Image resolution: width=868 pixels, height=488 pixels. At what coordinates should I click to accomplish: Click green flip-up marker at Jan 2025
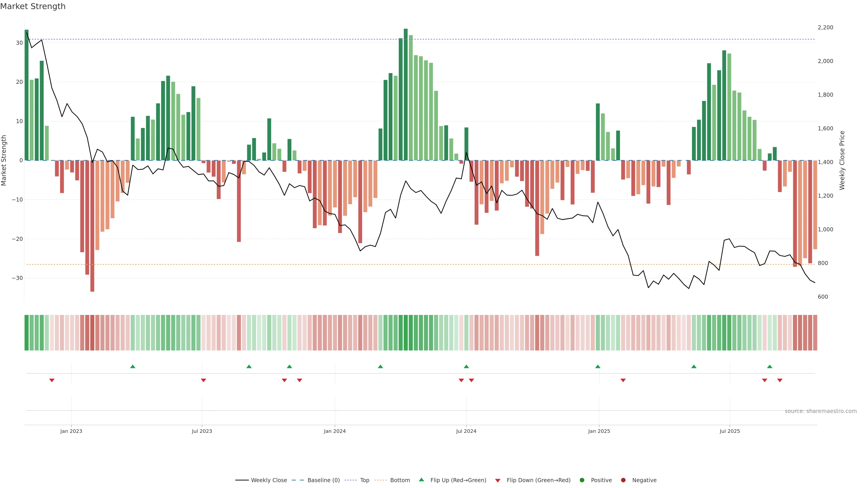[x=598, y=366]
